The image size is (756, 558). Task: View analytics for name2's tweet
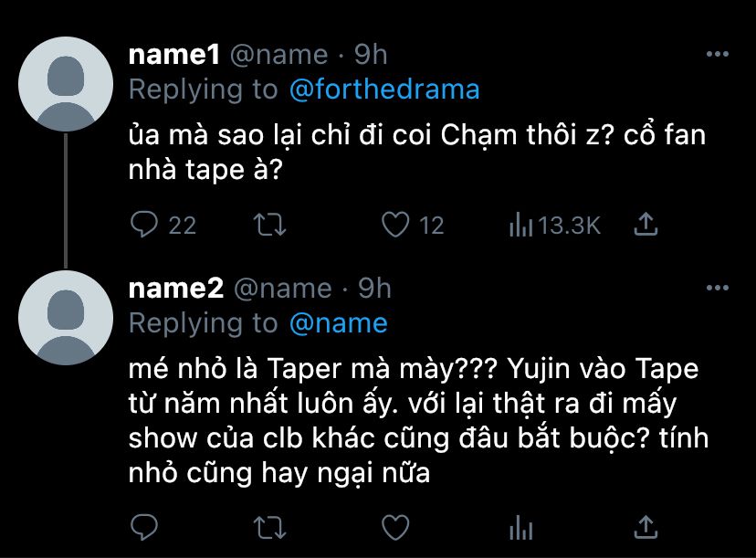click(x=520, y=526)
